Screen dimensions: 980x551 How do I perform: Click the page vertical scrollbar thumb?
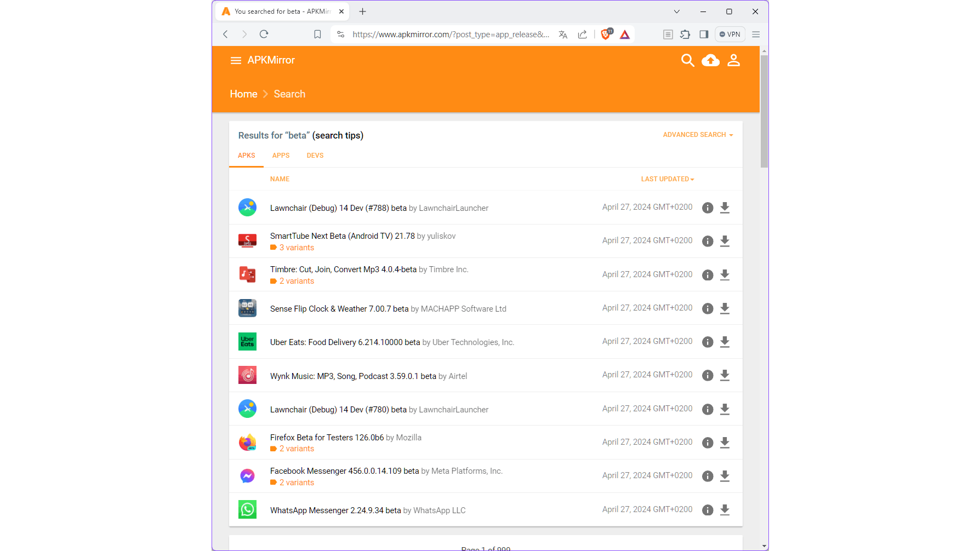[x=764, y=111]
